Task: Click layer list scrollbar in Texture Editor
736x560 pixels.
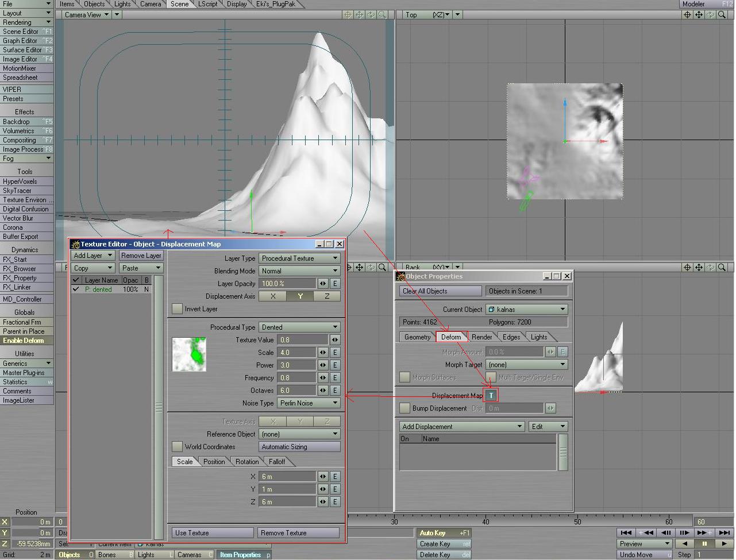Action: pyautogui.click(x=159, y=408)
